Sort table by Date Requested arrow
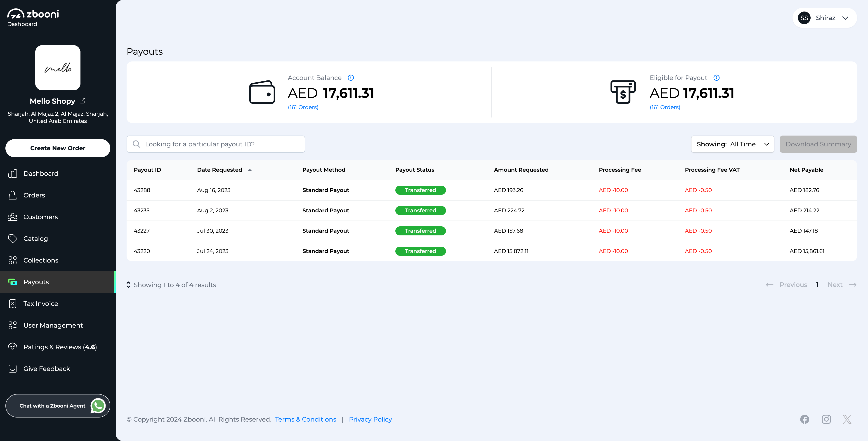This screenshot has height=441, width=868. coord(250,170)
